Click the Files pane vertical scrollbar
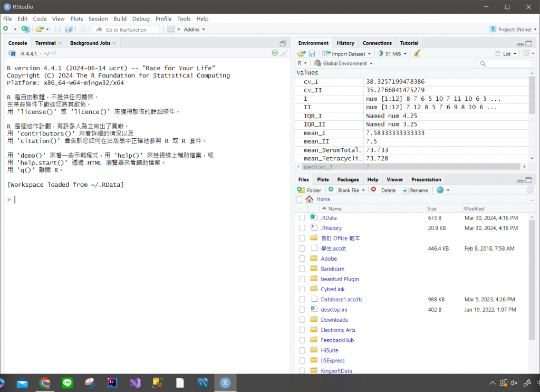Viewport: 540px width, 392px height. pos(532,279)
